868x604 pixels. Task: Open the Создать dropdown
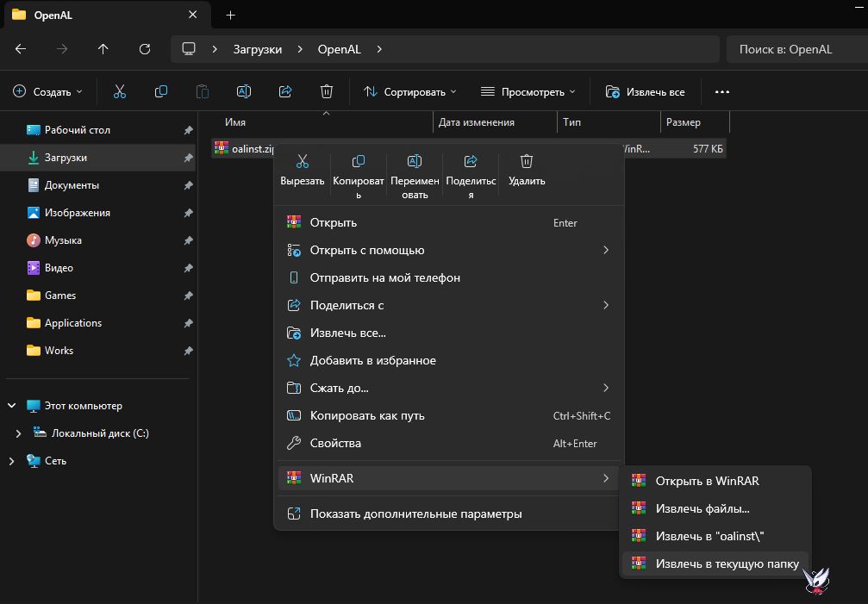click(x=47, y=92)
